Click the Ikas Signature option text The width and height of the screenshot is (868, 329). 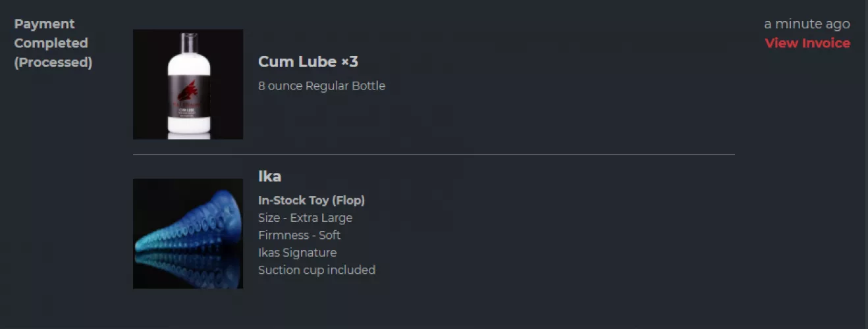coord(297,253)
